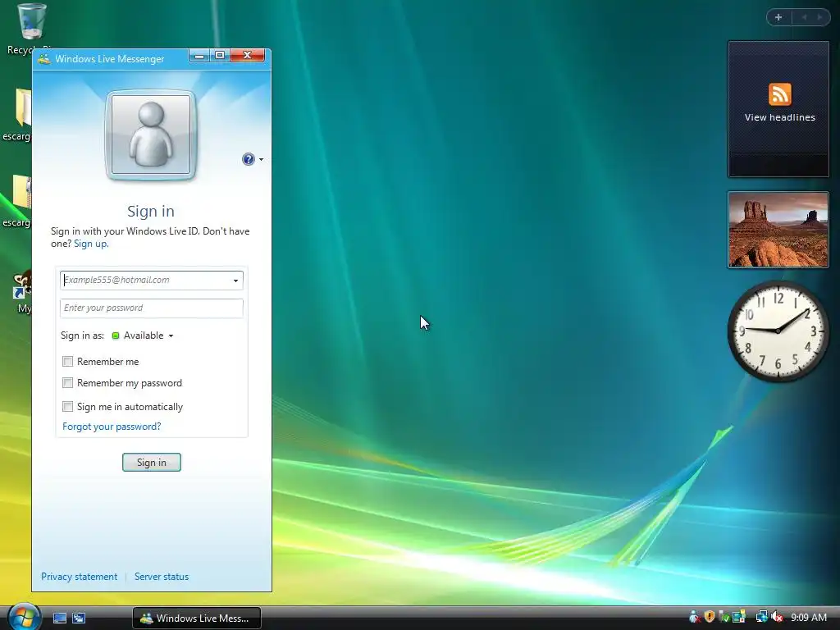Open the Privacy statement link
This screenshot has height=630, width=840.
(x=80, y=577)
